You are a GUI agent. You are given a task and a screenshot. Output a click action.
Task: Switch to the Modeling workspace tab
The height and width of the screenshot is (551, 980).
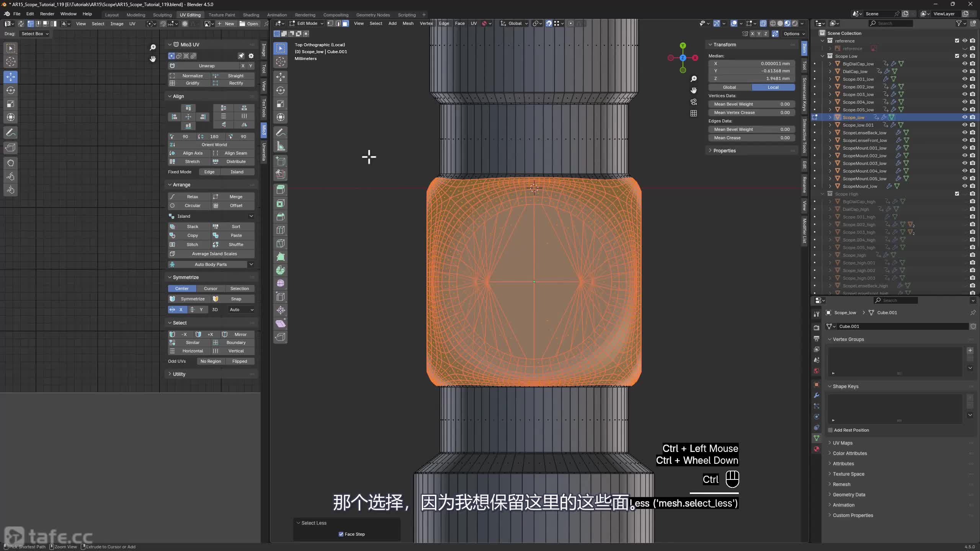tap(136, 15)
